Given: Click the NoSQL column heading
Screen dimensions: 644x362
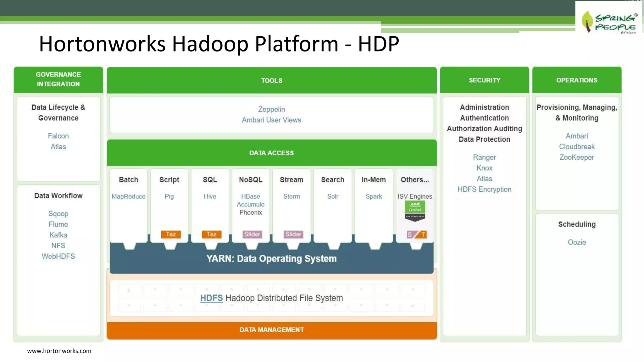Looking at the screenshot, I should 251,180.
